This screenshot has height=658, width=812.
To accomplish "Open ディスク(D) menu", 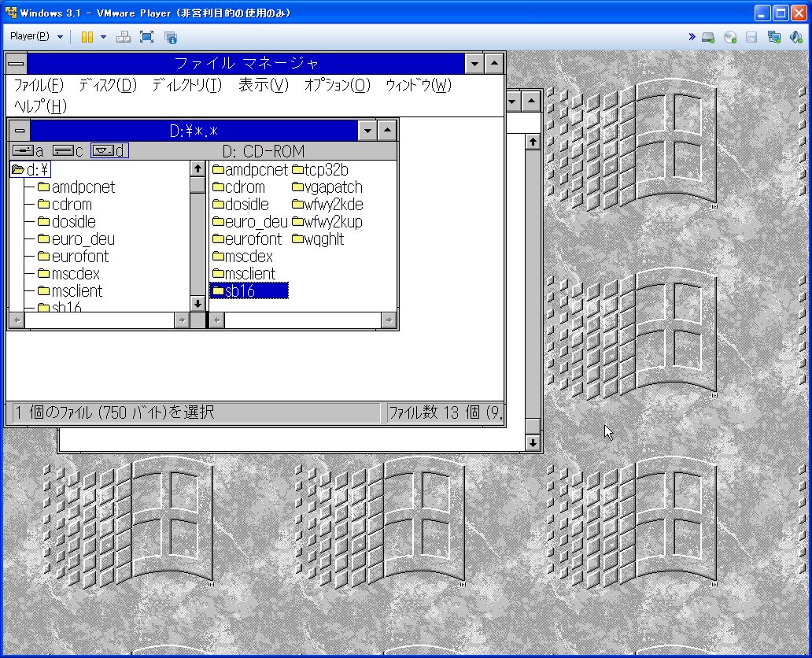I will point(108,85).
